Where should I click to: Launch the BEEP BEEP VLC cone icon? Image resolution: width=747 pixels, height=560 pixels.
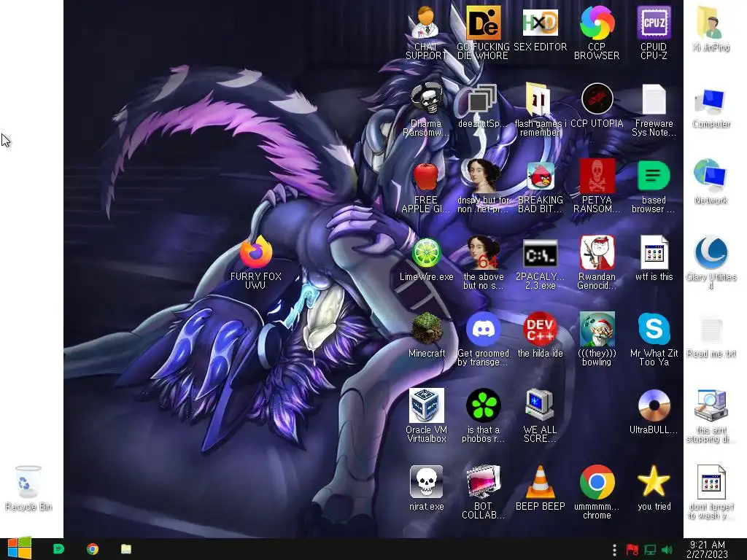point(540,489)
